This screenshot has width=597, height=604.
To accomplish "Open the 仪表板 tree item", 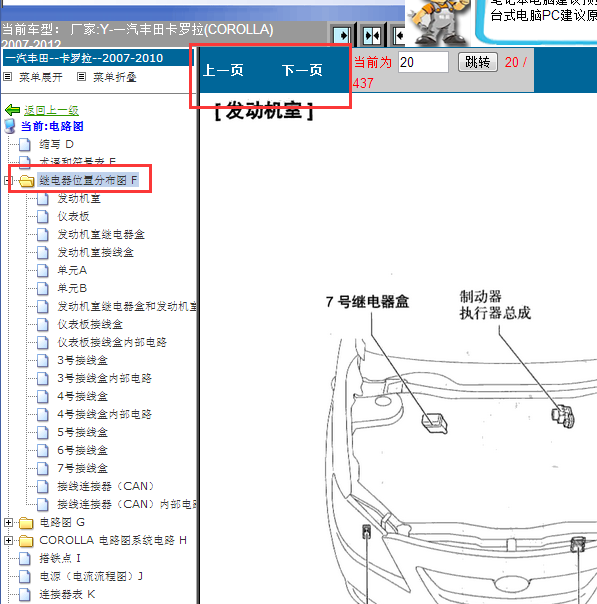I will 74,216.
